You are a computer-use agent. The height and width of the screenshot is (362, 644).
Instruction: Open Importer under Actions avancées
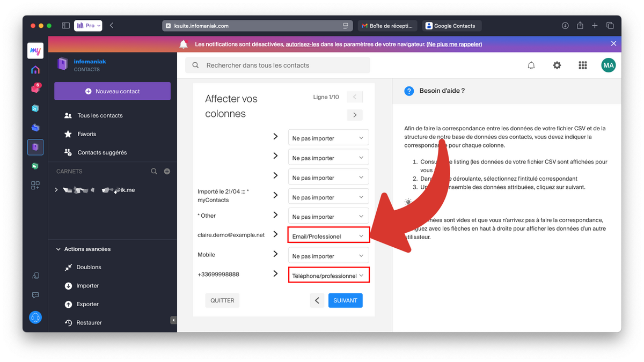click(x=87, y=286)
